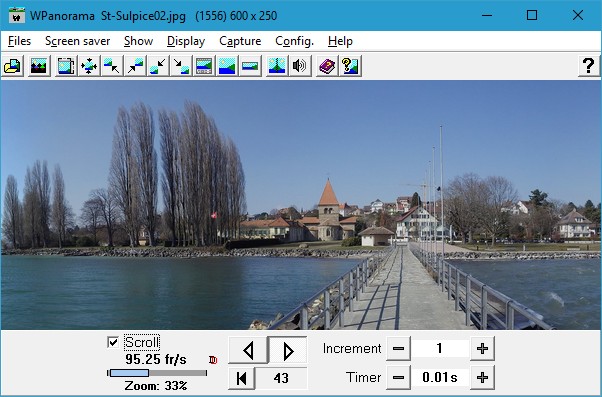Image resolution: width=602 pixels, height=397 pixels.
Task: Click the Timer value field 0.01s
Action: tap(440, 377)
